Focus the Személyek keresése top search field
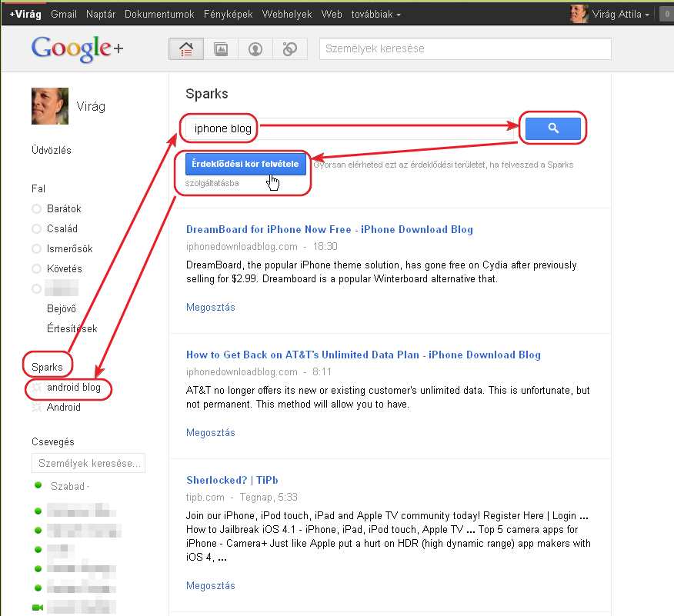This screenshot has width=674, height=616. (x=465, y=48)
